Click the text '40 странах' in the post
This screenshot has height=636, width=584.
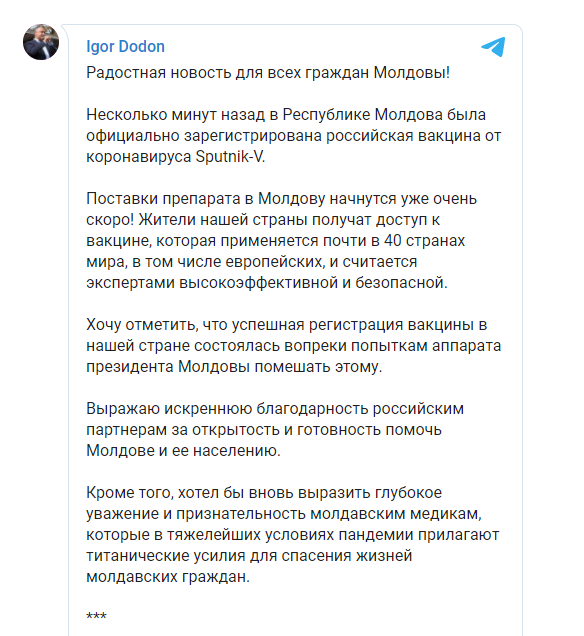424,241
